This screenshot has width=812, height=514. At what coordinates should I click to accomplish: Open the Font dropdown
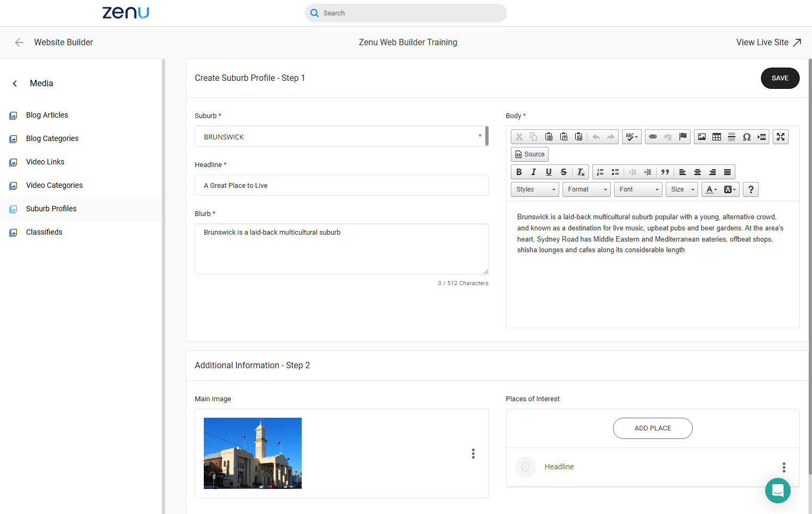(638, 189)
